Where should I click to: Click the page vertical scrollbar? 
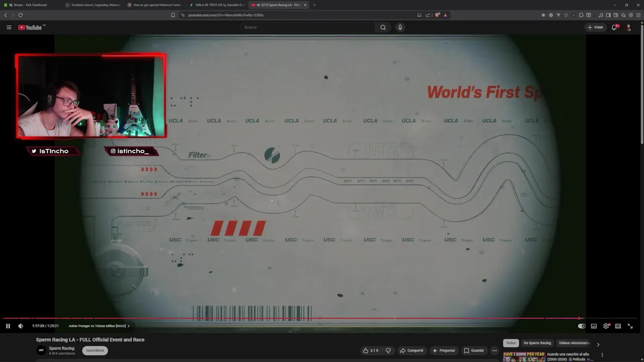point(641,85)
